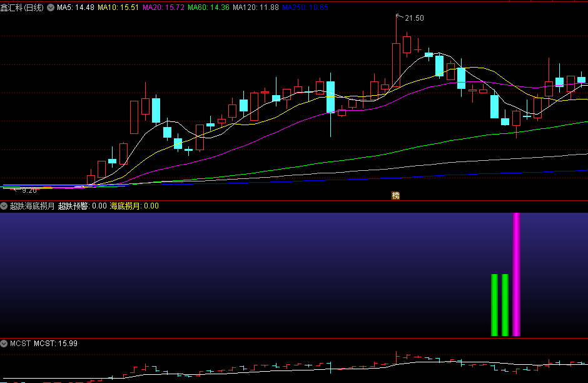Click the MA20: 15.72 label

coord(163,8)
